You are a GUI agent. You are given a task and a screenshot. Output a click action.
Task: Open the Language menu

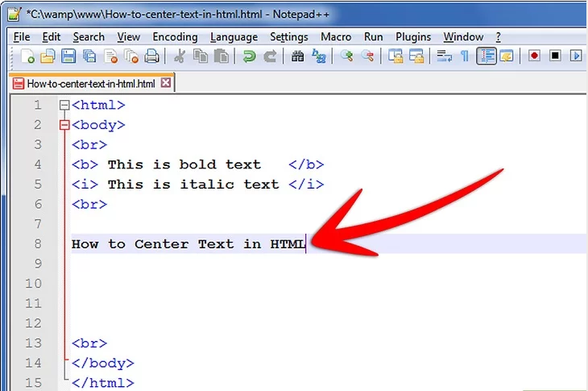click(234, 37)
